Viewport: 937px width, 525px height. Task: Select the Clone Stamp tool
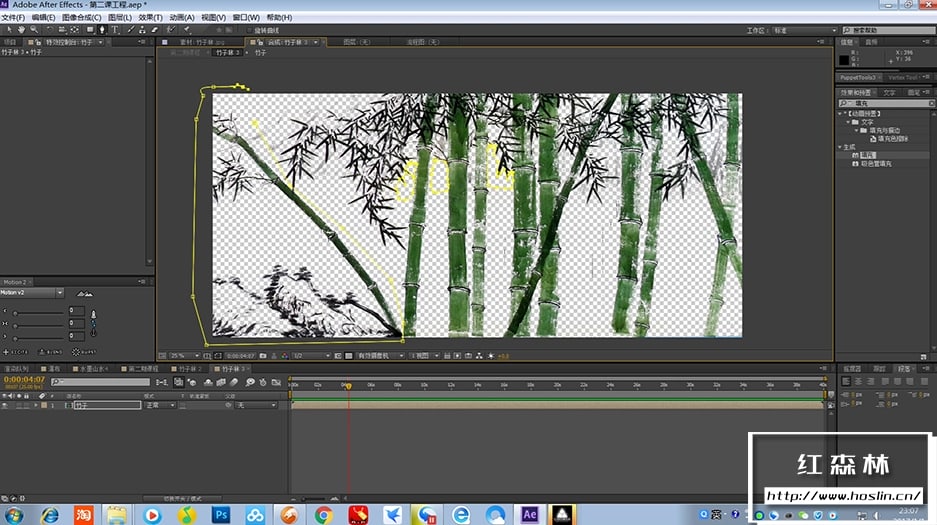click(x=142, y=29)
